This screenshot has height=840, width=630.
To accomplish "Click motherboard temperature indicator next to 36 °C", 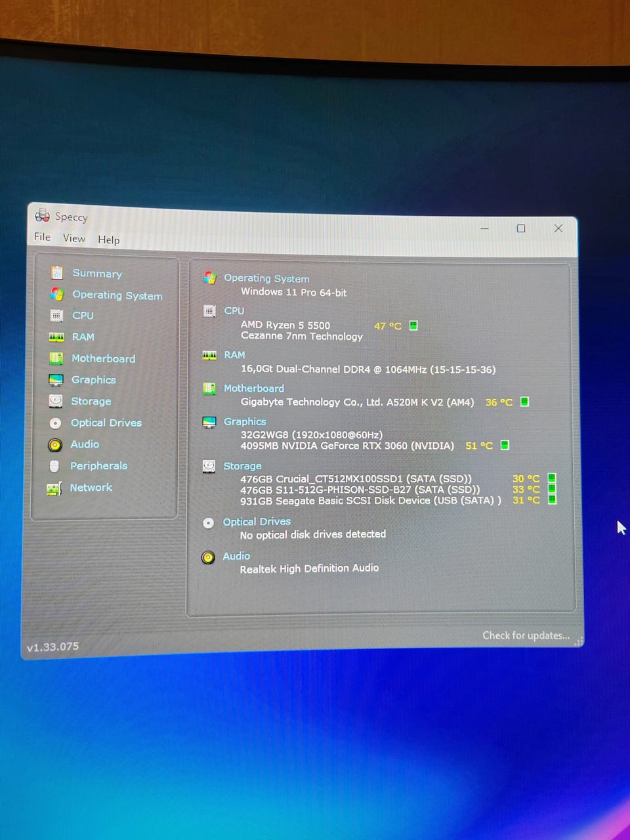I will 524,402.
